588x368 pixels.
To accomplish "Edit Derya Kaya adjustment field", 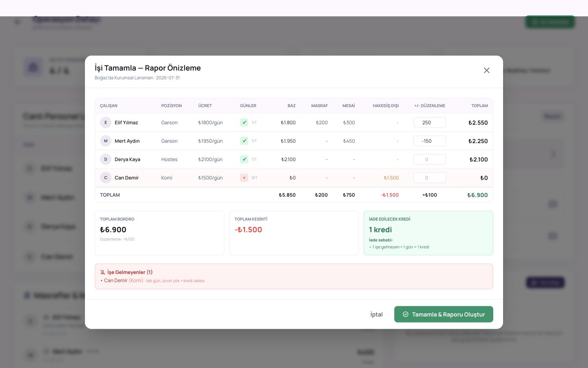I will point(430,159).
